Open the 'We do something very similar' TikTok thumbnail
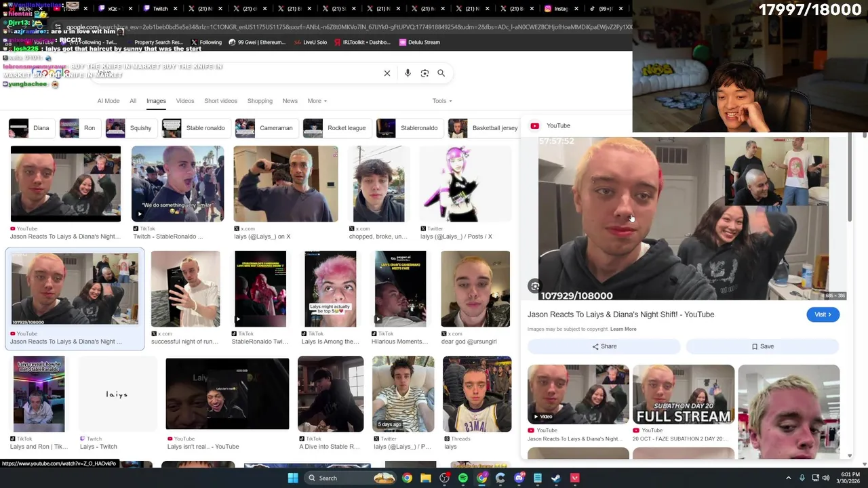This screenshot has height=488, width=868. tap(178, 184)
